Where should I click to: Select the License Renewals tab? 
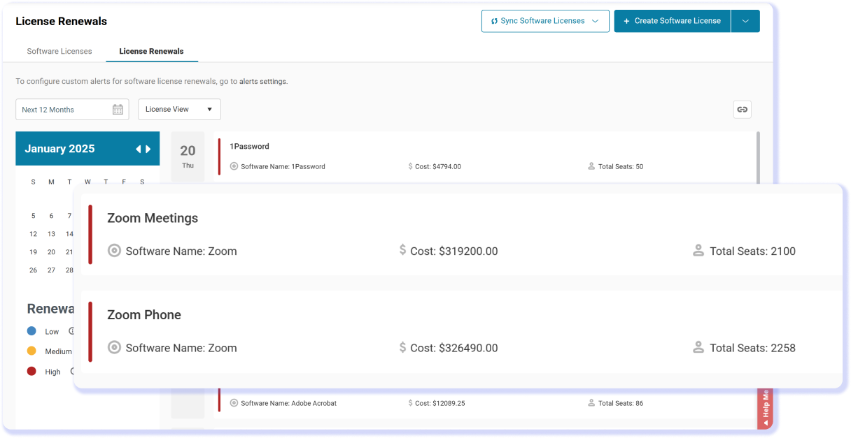tap(151, 51)
